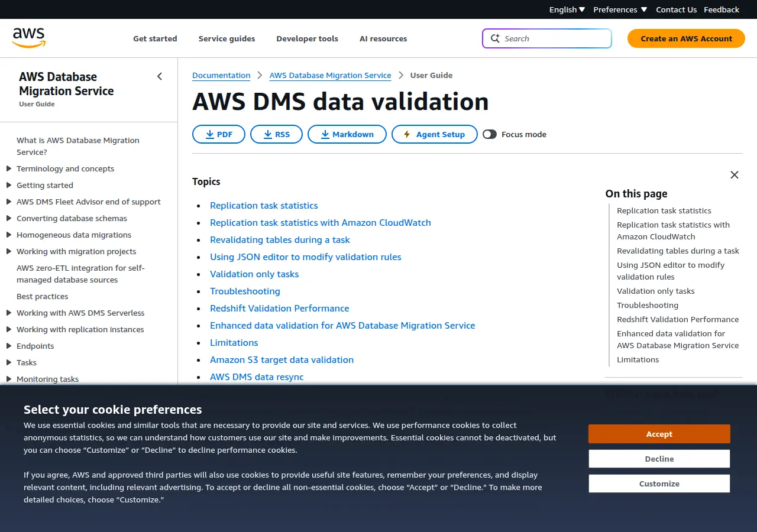The height and width of the screenshot is (532, 757).
Task: Expand the Getting started tree item
Action: pyautogui.click(x=9, y=185)
